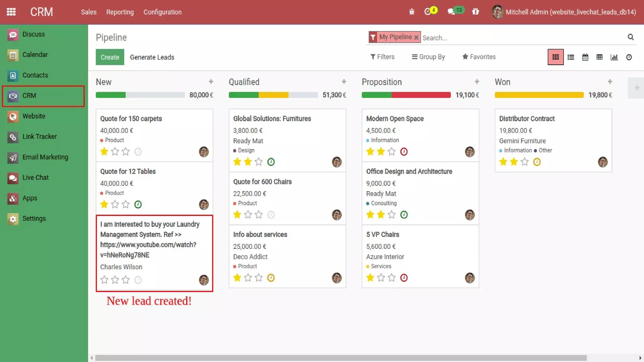The height and width of the screenshot is (362, 644).
Task: Click the green Create button
Action: pyautogui.click(x=110, y=57)
